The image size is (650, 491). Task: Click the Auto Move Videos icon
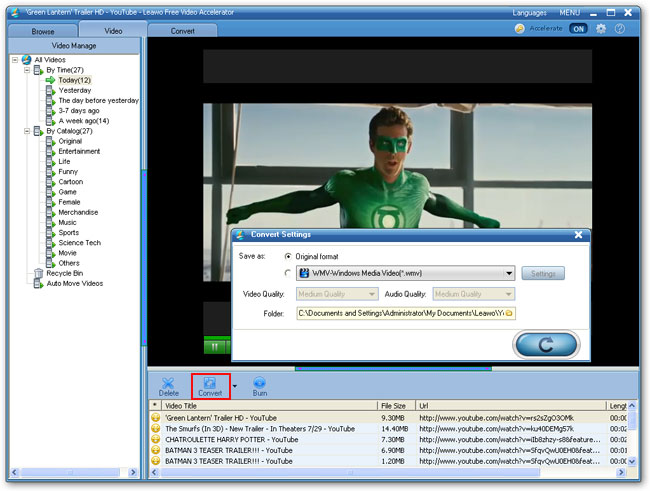coord(39,284)
